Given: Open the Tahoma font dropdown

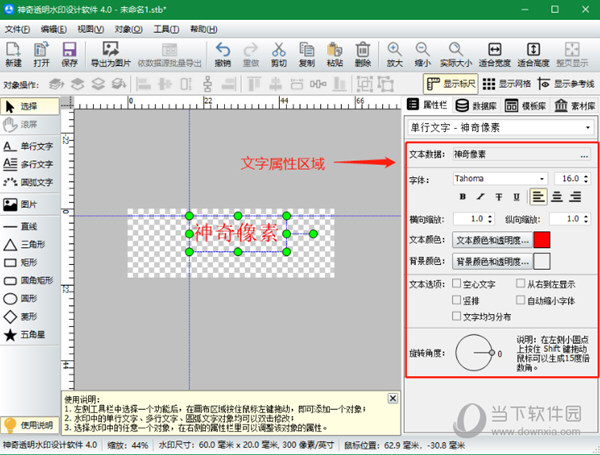Looking at the screenshot, I should 500,179.
